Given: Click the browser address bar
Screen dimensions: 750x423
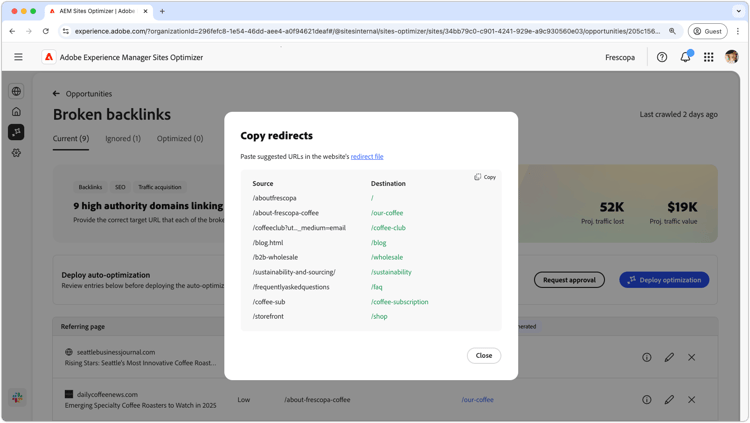Looking at the screenshot, I should pos(366,31).
